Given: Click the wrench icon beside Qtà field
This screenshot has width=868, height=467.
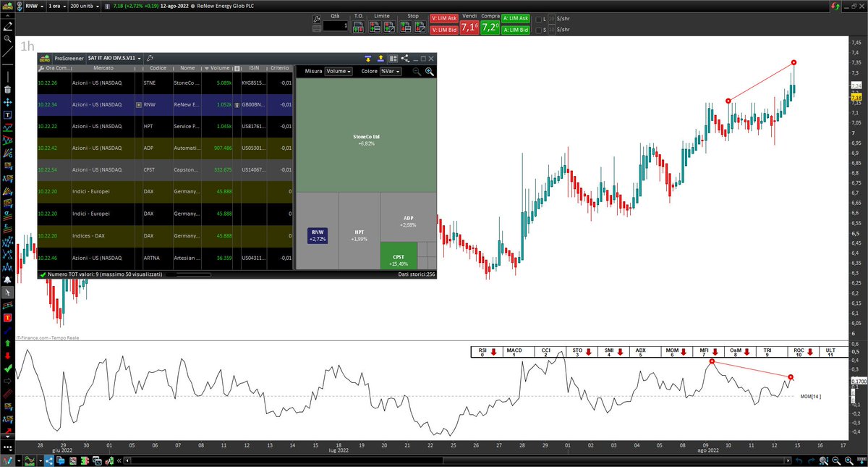Looking at the screenshot, I should pyautogui.click(x=317, y=20).
